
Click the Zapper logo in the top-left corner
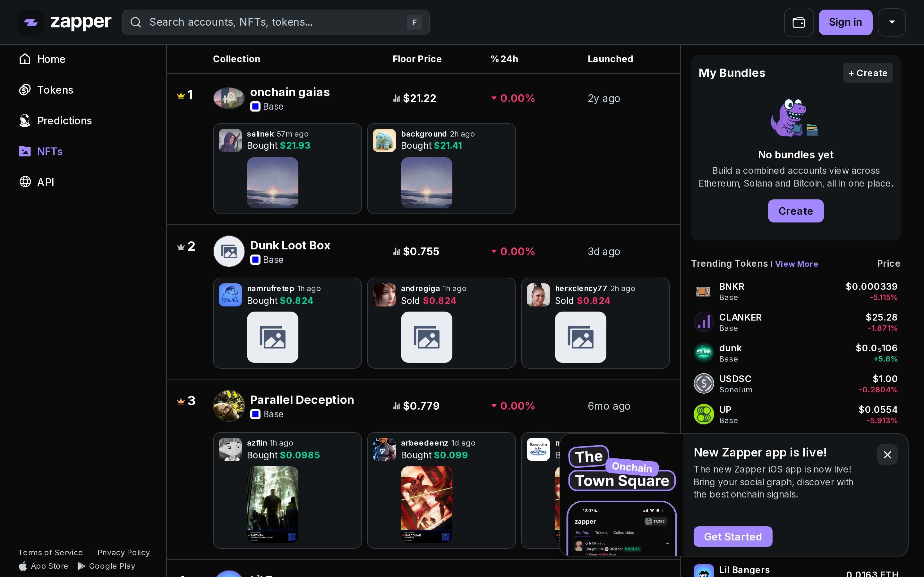coord(30,22)
